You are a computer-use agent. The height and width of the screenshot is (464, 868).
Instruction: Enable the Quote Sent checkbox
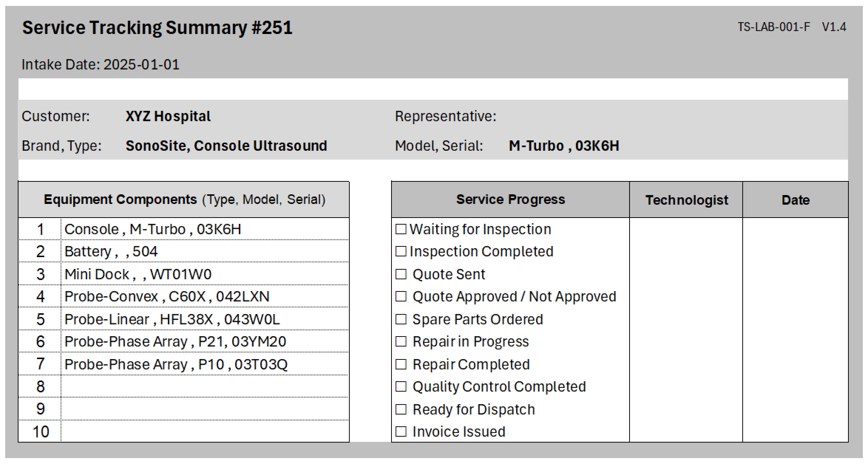click(x=401, y=274)
